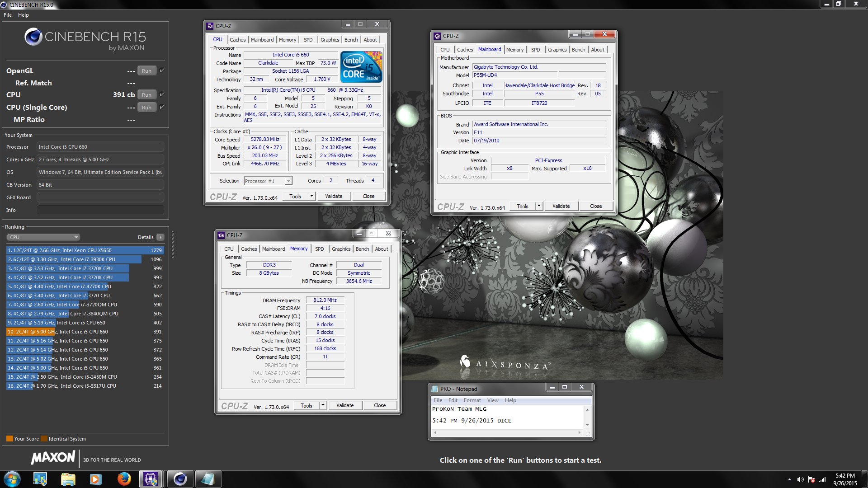Click the Notepad title bar icon
This screenshot has height=488, width=868.
(435, 389)
